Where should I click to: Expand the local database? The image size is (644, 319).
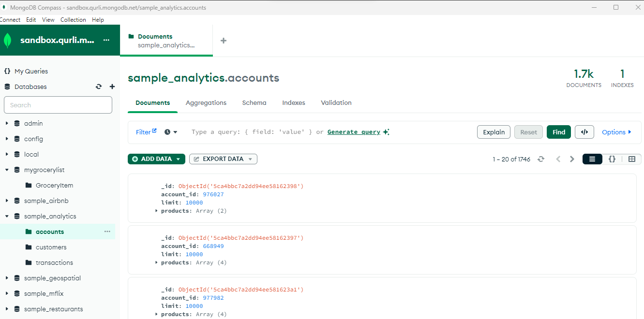pos(7,154)
